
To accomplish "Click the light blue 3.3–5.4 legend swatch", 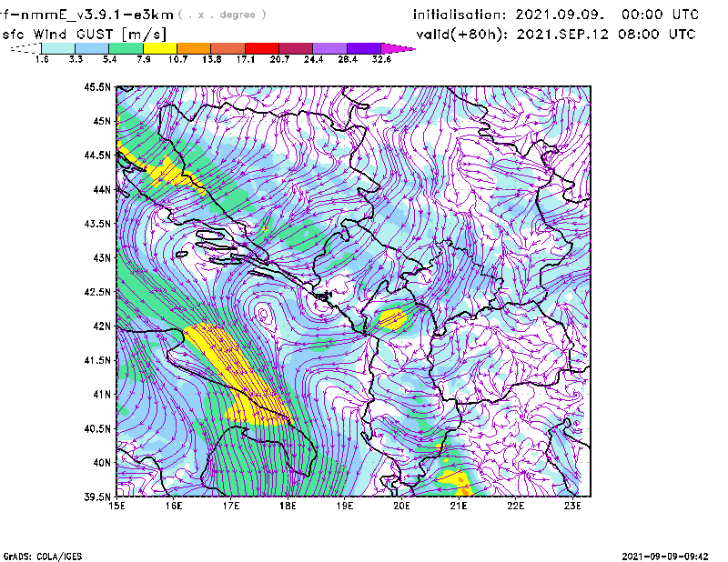I will click(92, 48).
